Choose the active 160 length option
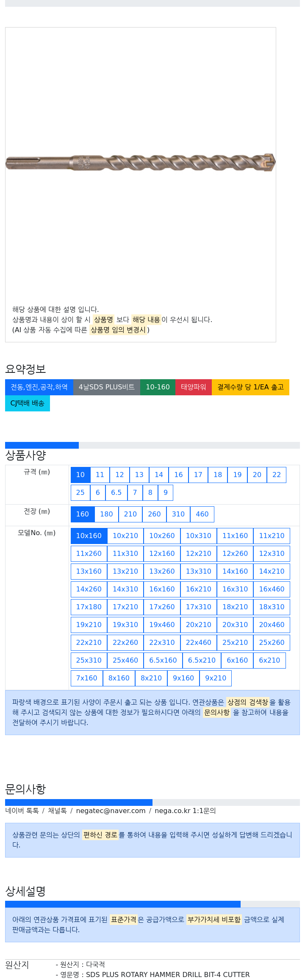This screenshot has height=980, width=305. coord(83,514)
